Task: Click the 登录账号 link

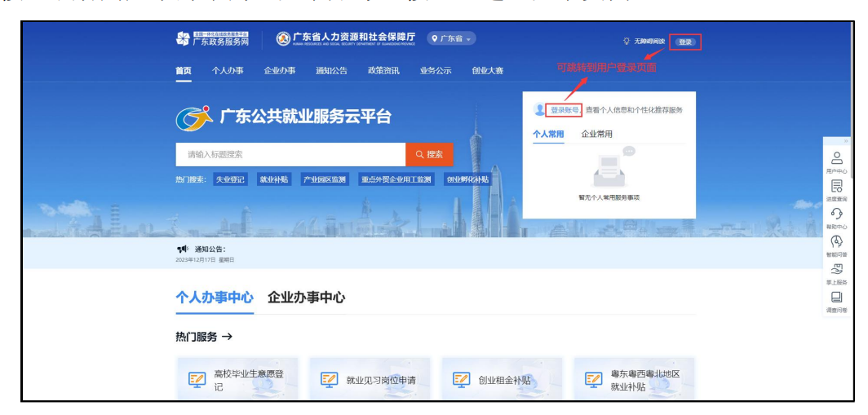Action: 565,110
